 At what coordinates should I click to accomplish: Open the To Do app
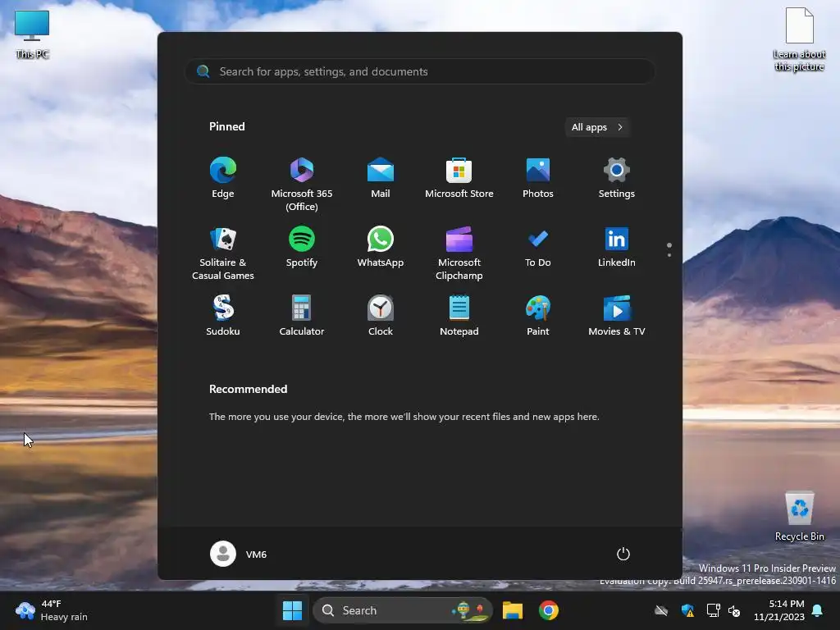tap(538, 247)
